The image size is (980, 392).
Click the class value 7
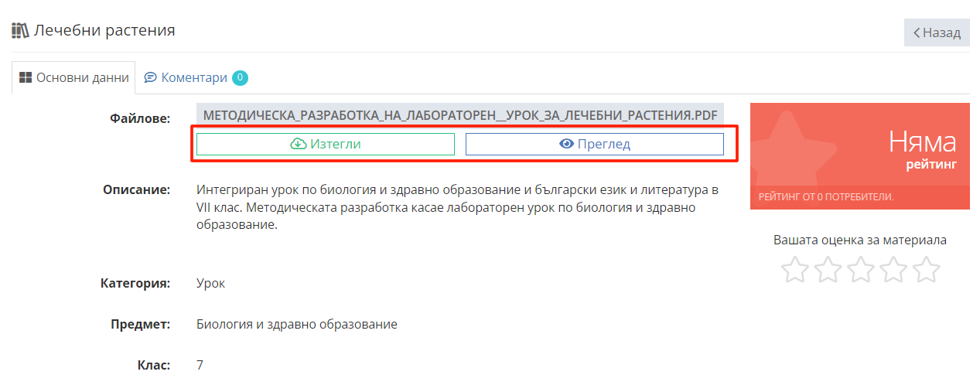click(200, 365)
